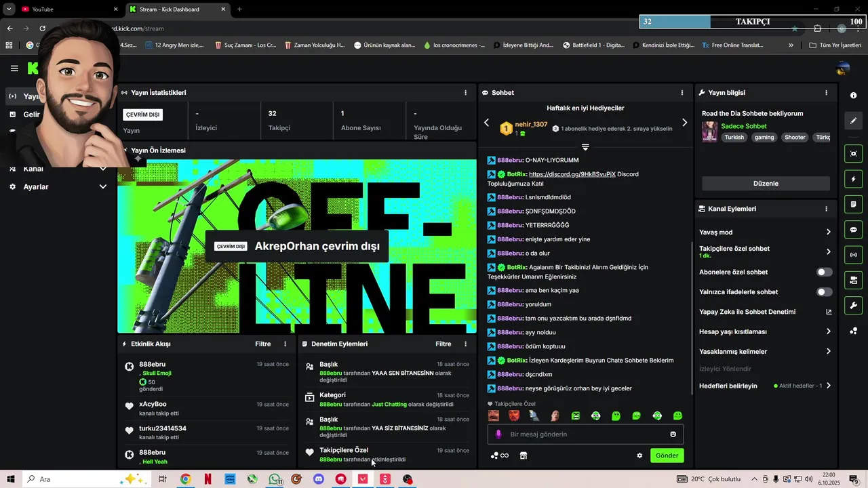Show previous weekly gifter with left arrow
The width and height of the screenshot is (868, 488).
tap(486, 123)
